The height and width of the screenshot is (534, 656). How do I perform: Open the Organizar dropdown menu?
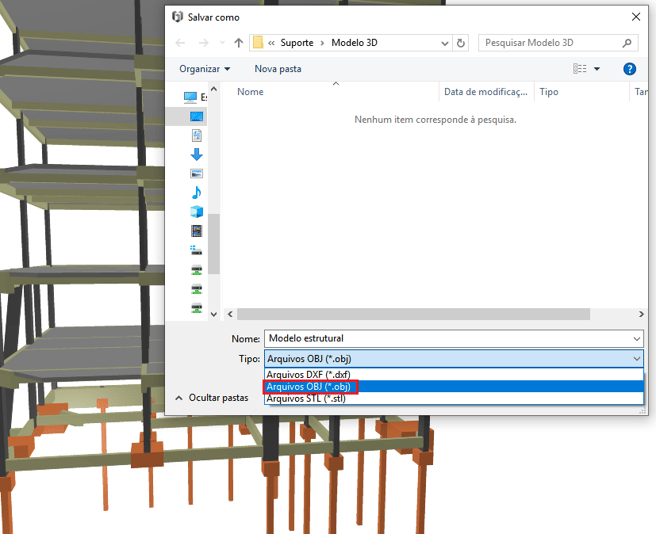click(x=204, y=69)
